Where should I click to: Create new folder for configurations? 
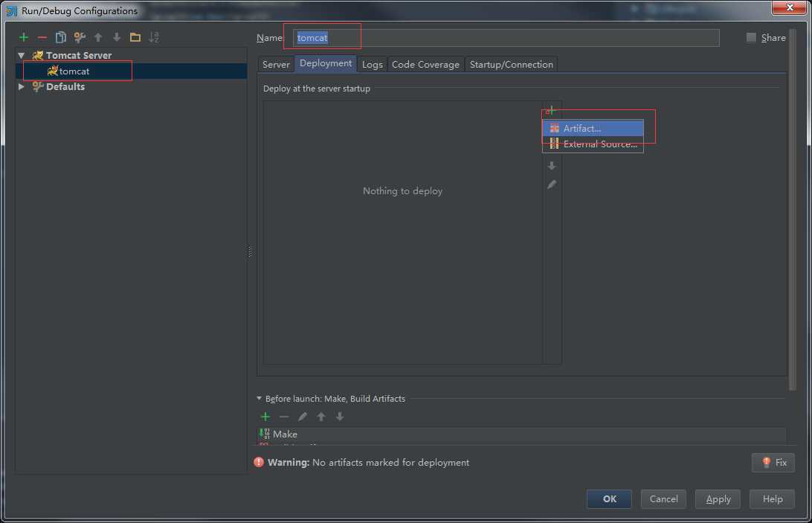(x=135, y=37)
